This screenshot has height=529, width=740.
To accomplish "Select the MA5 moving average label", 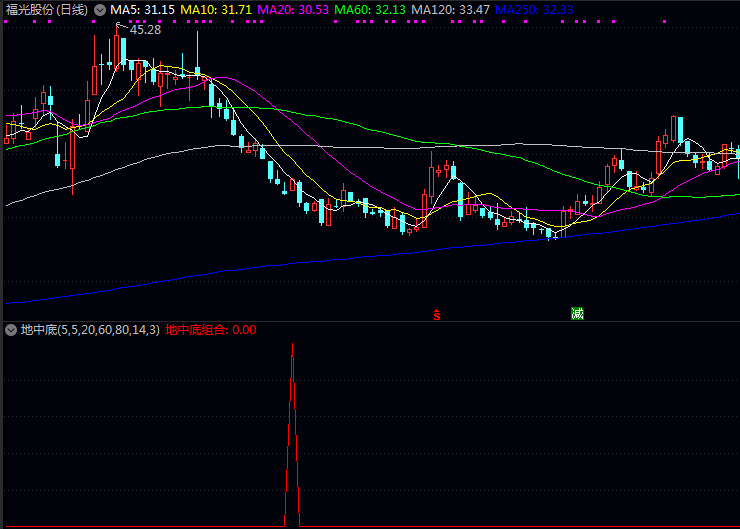I will pyautogui.click(x=142, y=9).
